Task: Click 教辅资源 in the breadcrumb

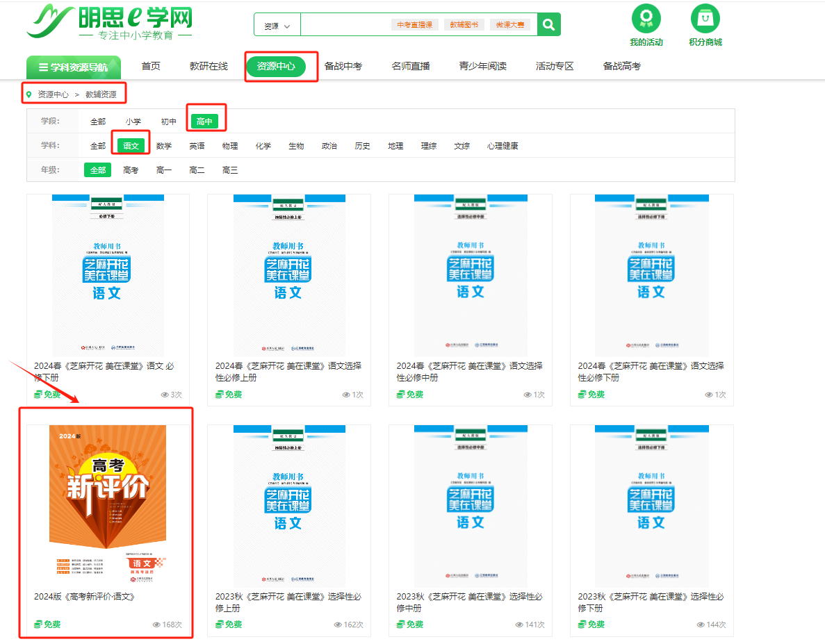Action: tap(101, 94)
